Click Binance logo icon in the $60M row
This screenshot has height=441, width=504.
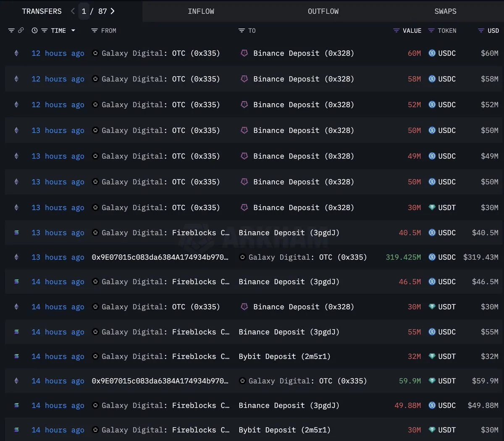(244, 53)
